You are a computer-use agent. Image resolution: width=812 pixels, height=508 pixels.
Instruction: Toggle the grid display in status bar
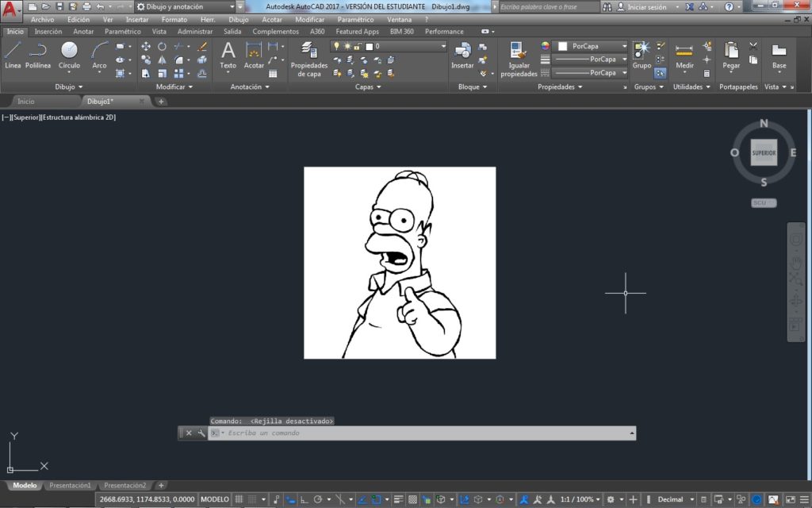pyautogui.click(x=239, y=499)
